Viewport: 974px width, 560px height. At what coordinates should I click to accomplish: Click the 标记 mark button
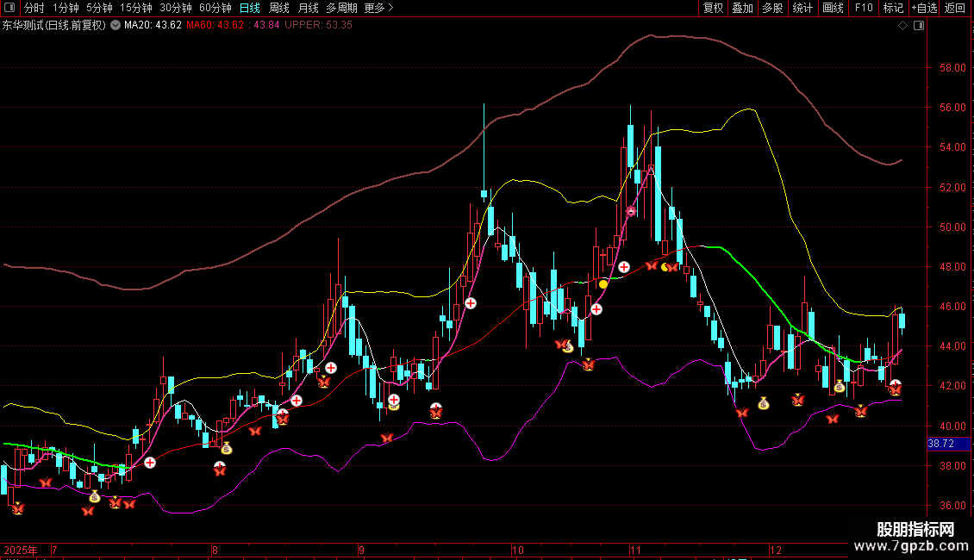point(893,8)
